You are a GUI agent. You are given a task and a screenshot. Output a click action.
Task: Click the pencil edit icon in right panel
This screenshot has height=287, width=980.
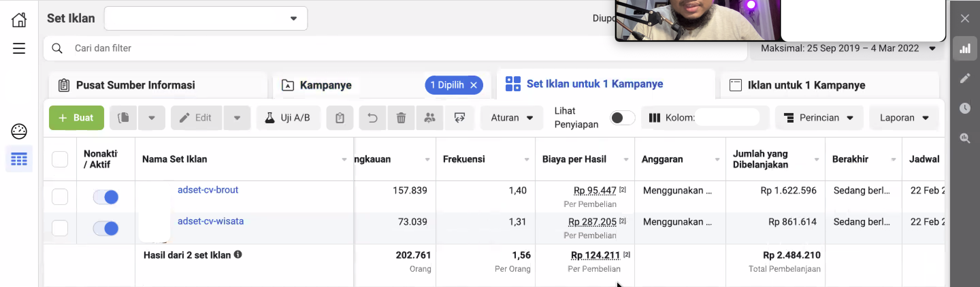(964, 78)
